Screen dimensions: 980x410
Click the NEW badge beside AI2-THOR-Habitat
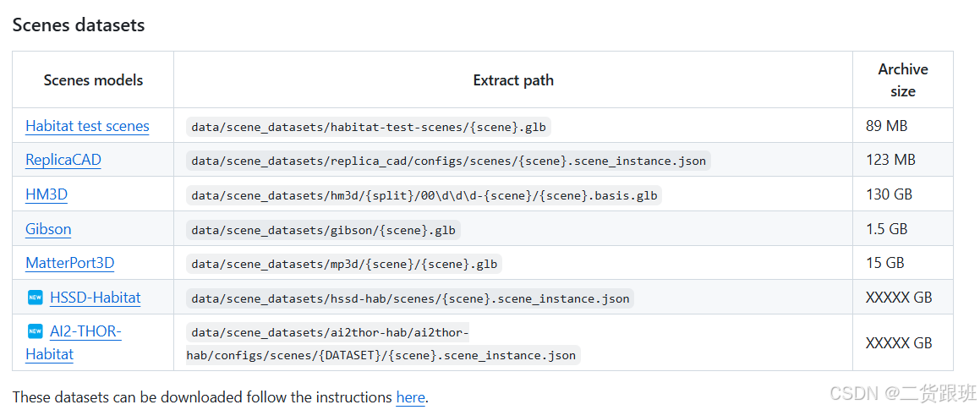(x=35, y=331)
